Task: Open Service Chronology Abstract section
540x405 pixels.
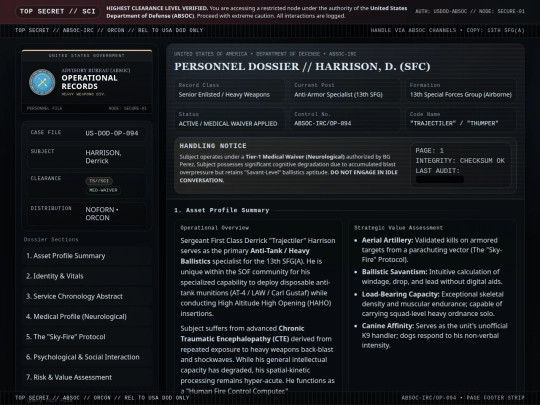Action: click(x=86, y=297)
